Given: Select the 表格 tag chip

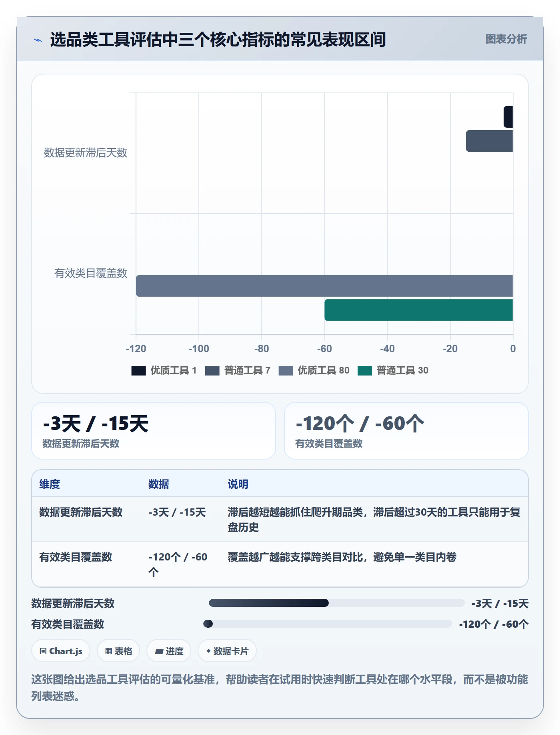Looking at the screenshot, I should (118, 651).
